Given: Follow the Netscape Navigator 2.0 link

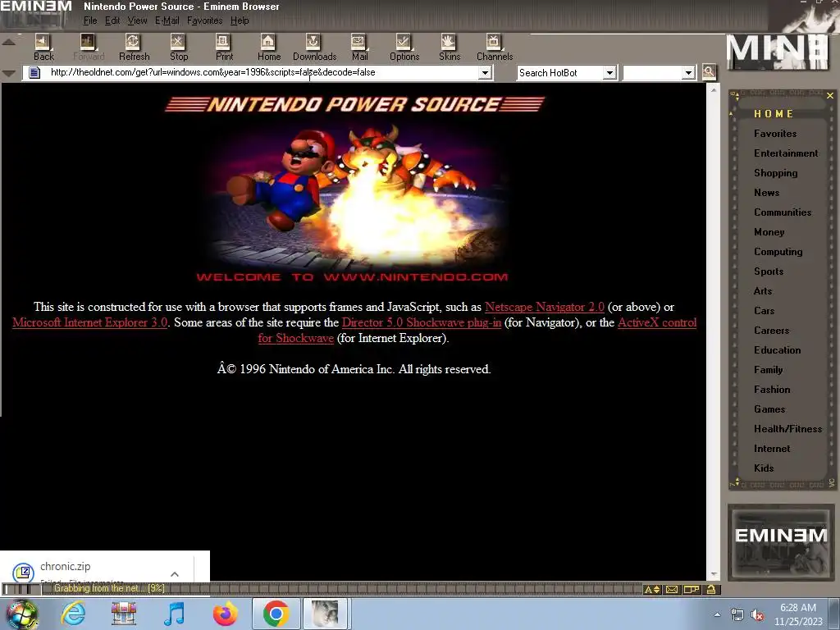Looking at the screenshot, I should click(x=545, y=307).
